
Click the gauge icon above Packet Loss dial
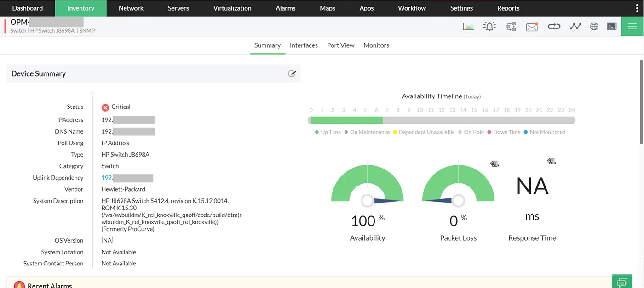494,164
